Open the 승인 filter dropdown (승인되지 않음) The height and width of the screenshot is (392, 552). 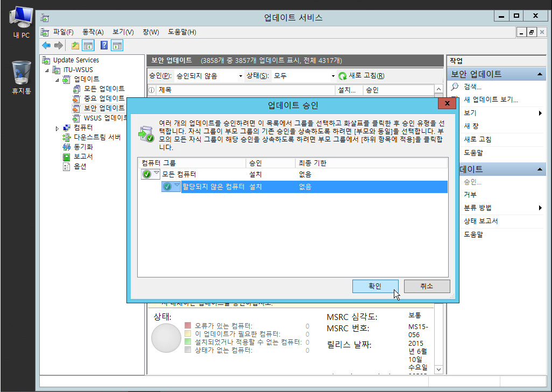(x=209, y=76)
